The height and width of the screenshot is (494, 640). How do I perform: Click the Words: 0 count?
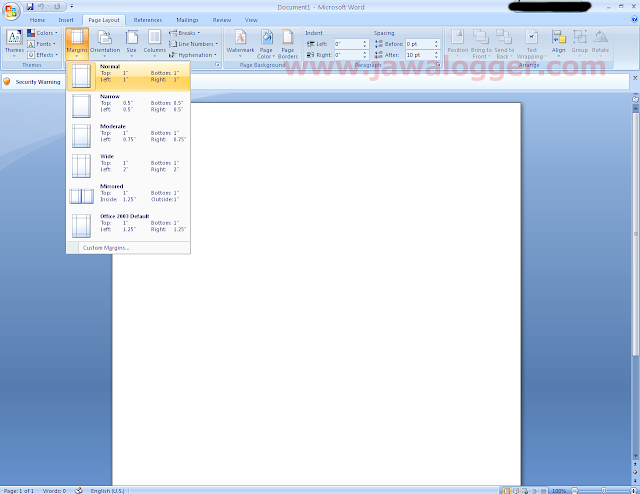tap(54, 491)
